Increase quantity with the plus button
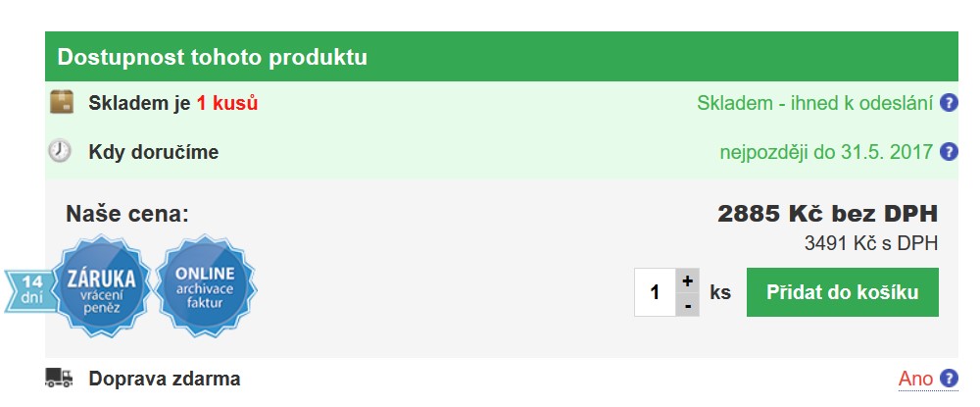 pos(688,280)
